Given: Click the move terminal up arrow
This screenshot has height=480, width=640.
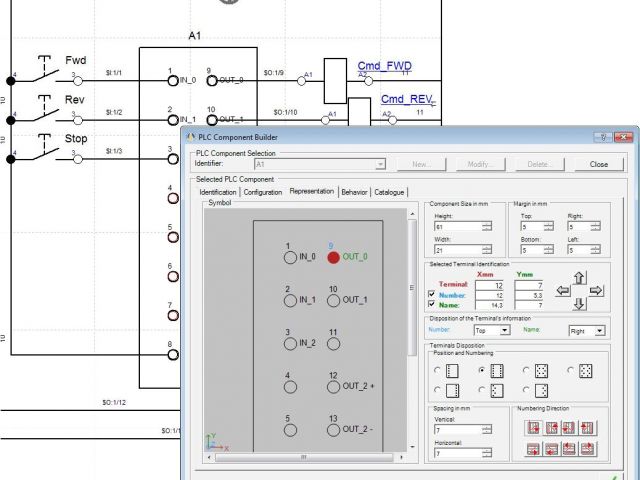Looking at the screenshot, I should click(x=580, y=277).
